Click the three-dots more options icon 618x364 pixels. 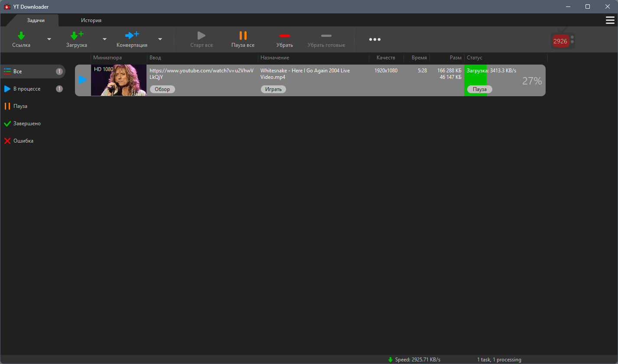coord(375,39)
